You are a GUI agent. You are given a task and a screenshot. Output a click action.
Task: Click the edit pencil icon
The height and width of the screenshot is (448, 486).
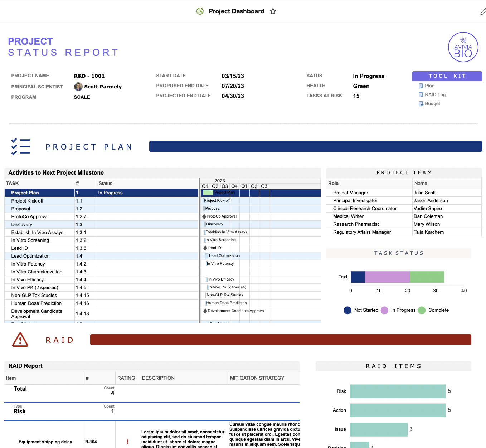coord(483,12)
